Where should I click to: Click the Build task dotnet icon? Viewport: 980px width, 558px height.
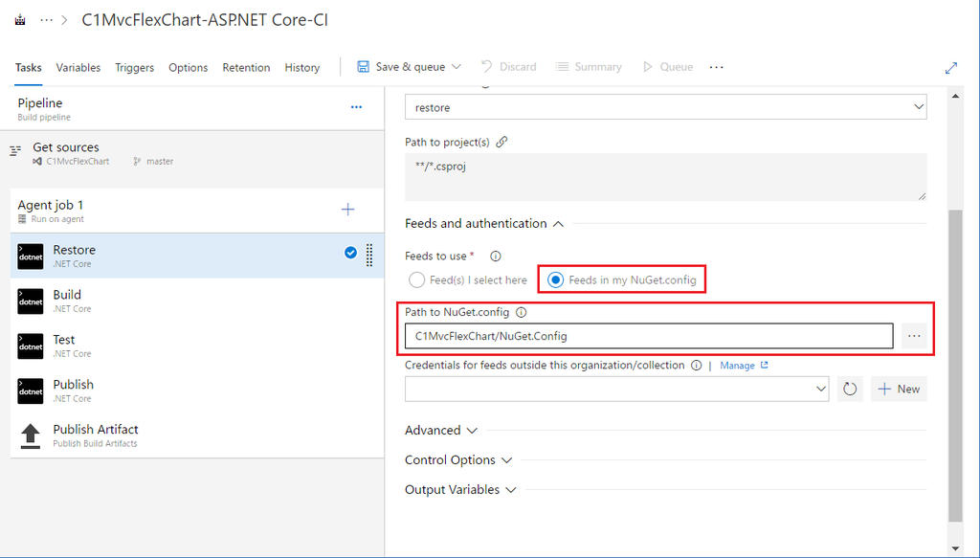[30, 301]
